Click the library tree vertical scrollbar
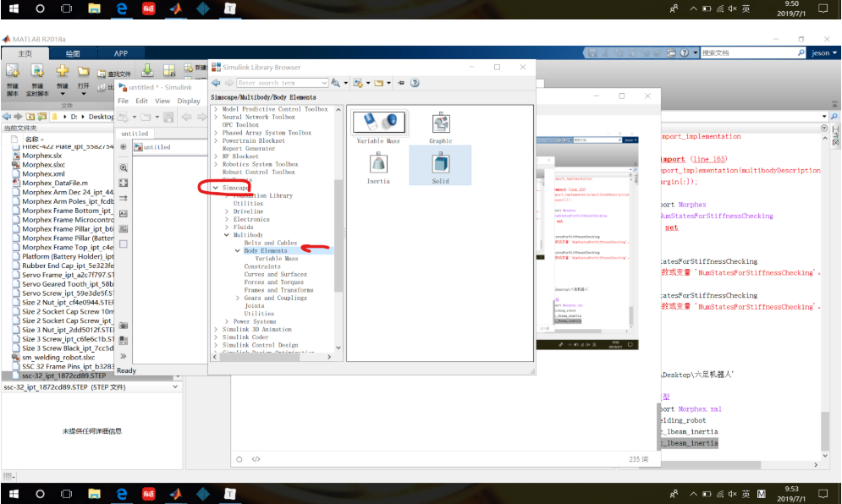This screenshot has width=842, height=504. [x=338, y=236]
